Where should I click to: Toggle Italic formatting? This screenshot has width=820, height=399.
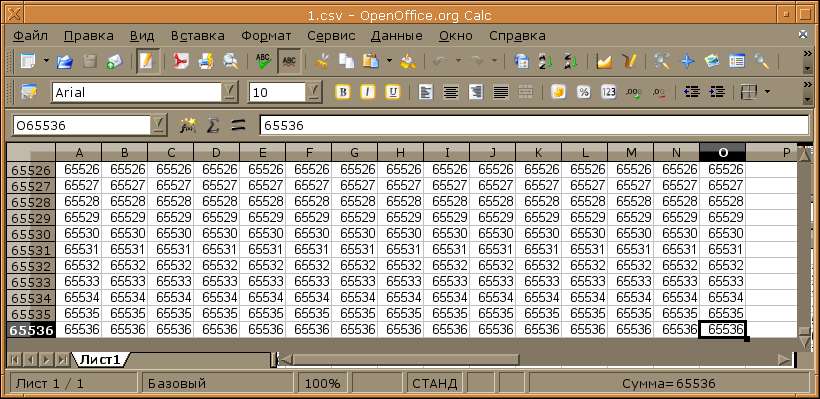pos(368,93)
